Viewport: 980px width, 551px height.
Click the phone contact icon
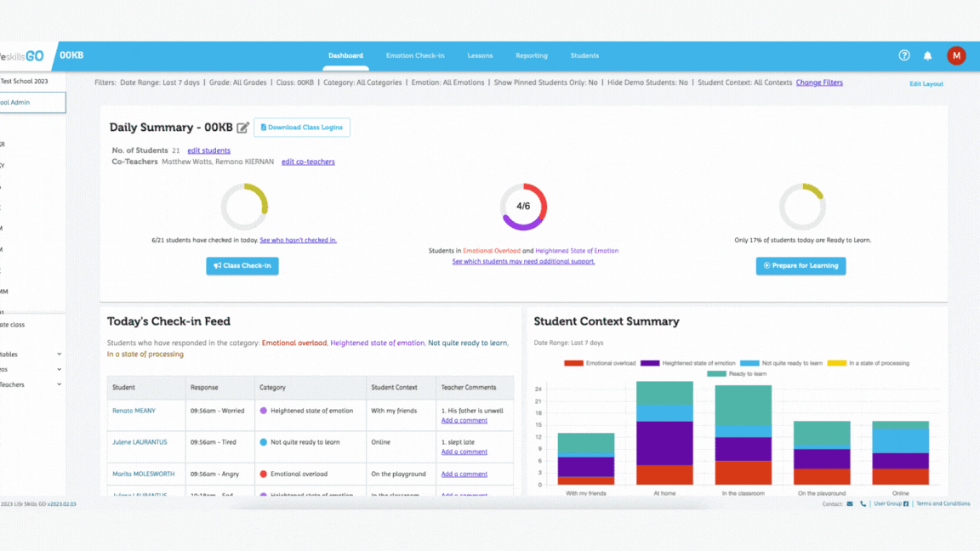tap(863, 503)
